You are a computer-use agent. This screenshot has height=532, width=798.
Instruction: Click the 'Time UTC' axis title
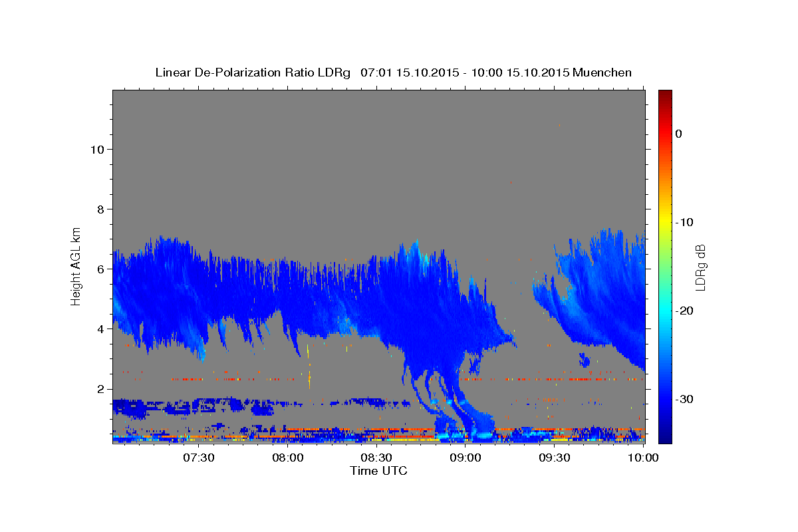378,471
